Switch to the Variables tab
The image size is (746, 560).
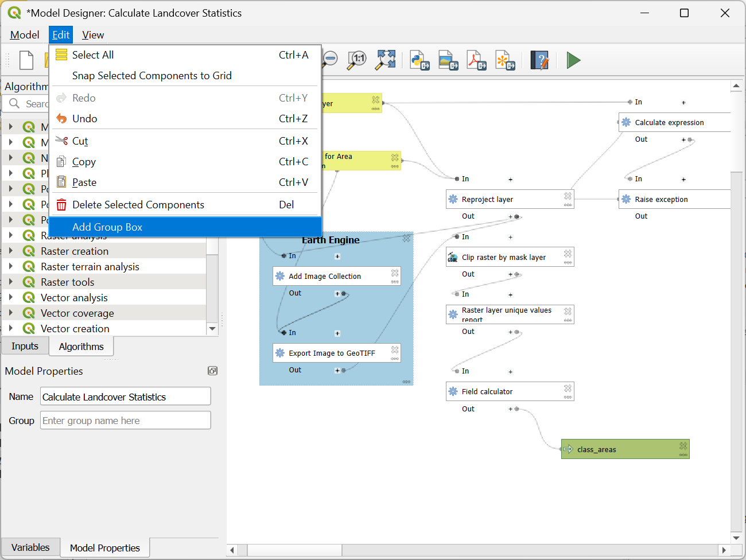point(30,547)
